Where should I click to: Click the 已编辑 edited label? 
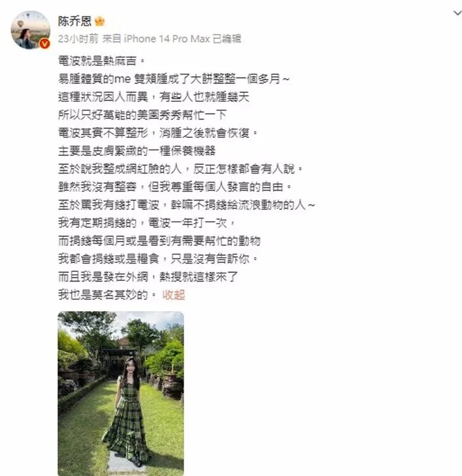(227, 39)
